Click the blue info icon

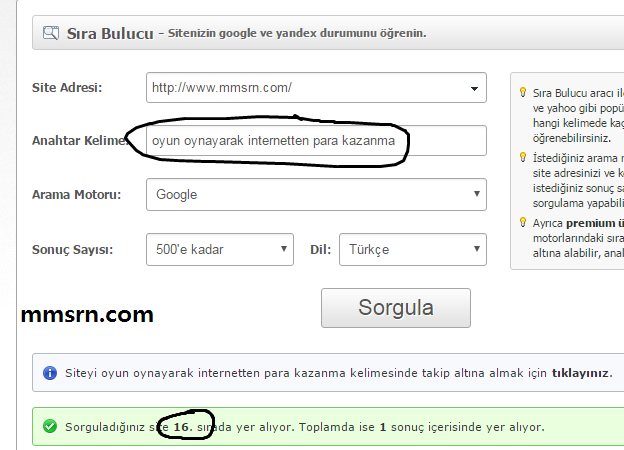tap(50, 373)
